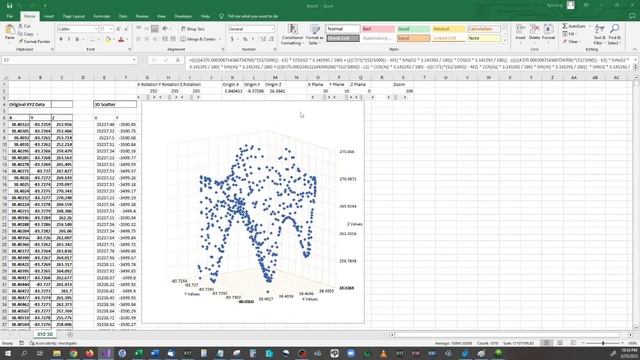The height and width of the screenshot is (360, 640).
Task: Toggle align right
Action: tap(155, 39)
